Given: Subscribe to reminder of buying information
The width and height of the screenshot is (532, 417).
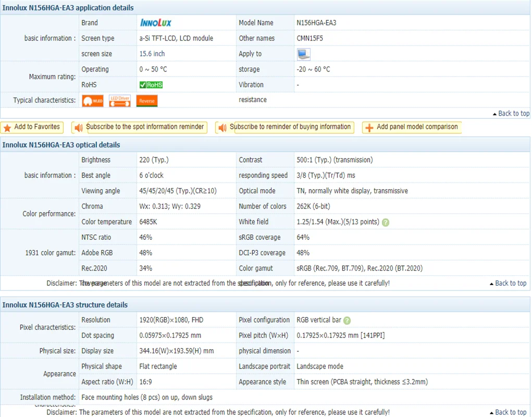Looking at the screenshot, I should [284, 127].
